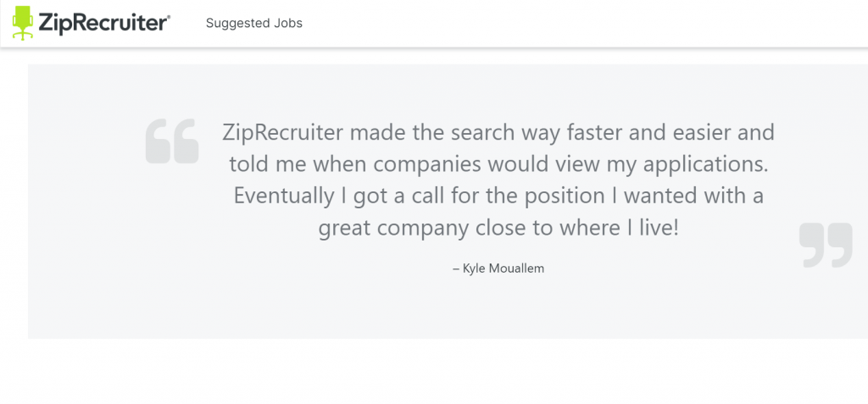Click the ZipRecruiter wordmark in header
Image resolution: width=868 pixels, height=404 pixels.
coord(102,23)
